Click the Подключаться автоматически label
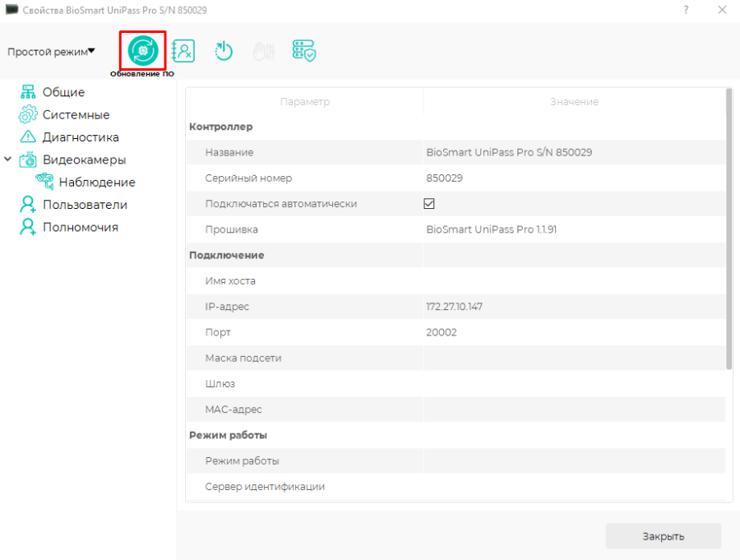Screen dimensions: 740x560 [281, 204]
